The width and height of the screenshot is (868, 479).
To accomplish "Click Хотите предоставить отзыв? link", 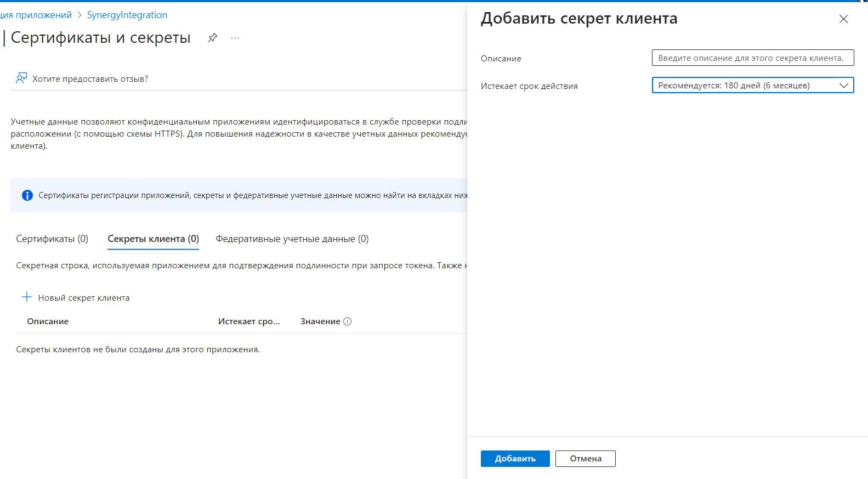I will tap(90, 79).
